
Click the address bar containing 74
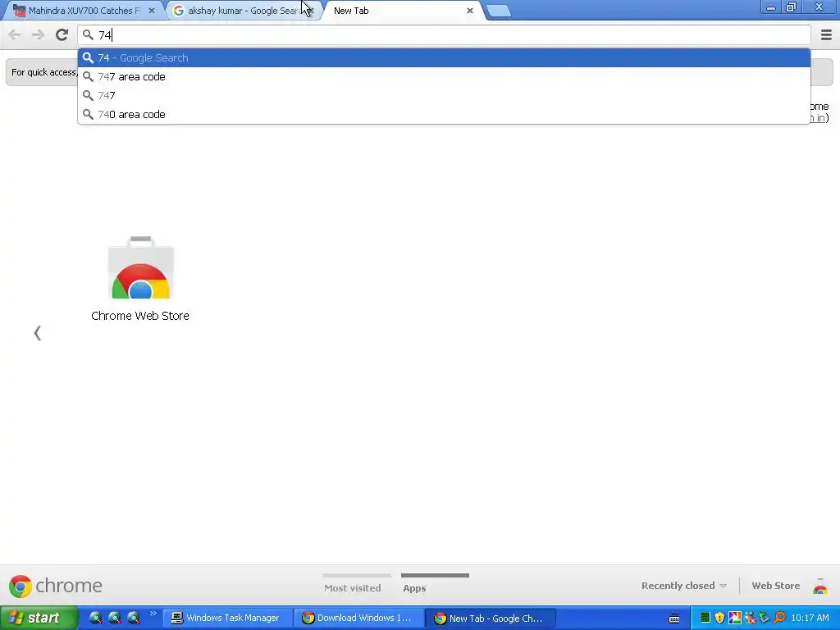click(x=444, y=35)
